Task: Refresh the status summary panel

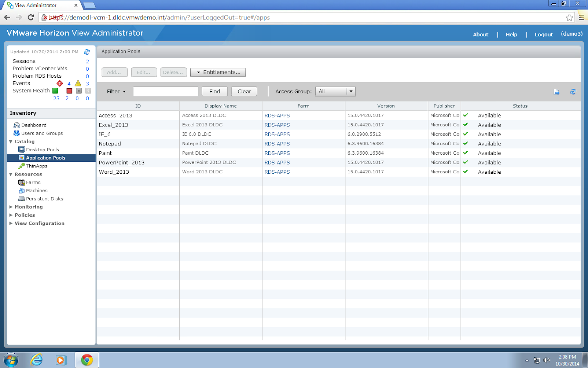Action: pyautogui.click(x=87, y=52)
